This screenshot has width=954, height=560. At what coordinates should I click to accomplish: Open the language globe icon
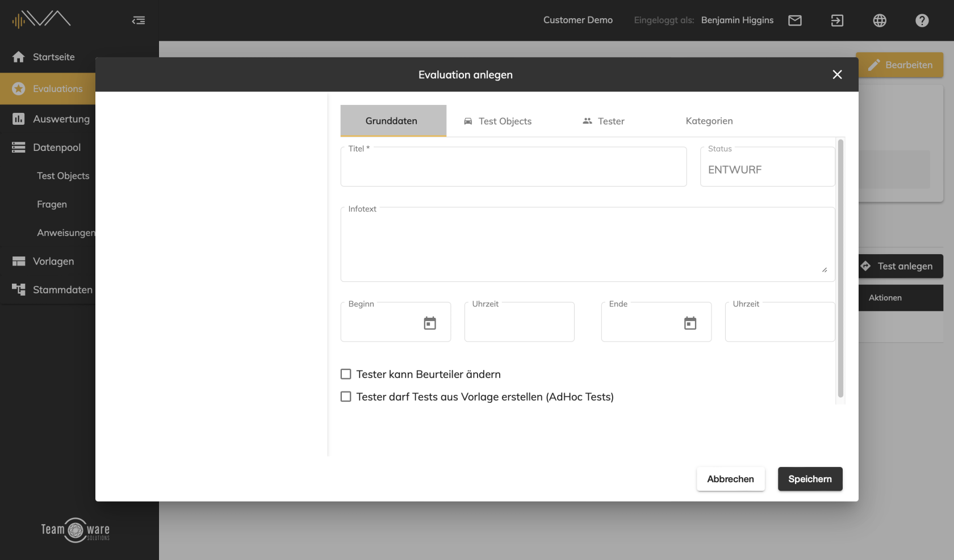880,20
